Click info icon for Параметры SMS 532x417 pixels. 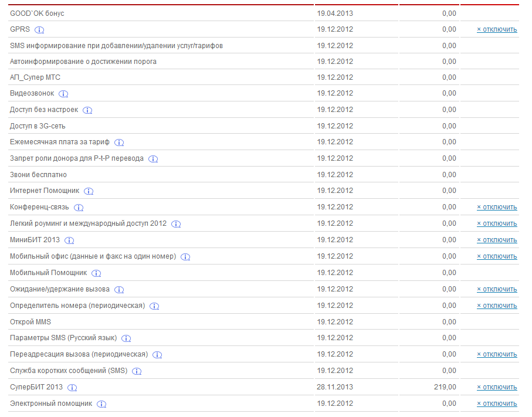click(x=126, y=338)
